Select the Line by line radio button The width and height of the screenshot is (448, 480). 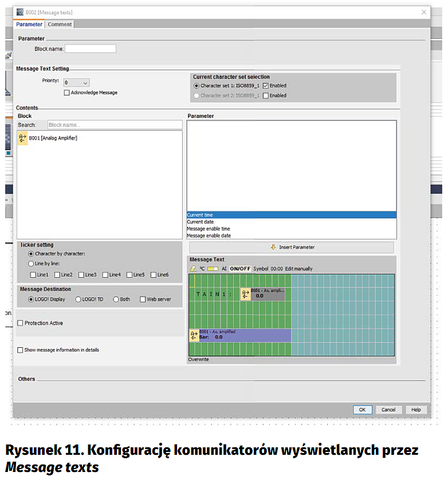pos(31,263)
